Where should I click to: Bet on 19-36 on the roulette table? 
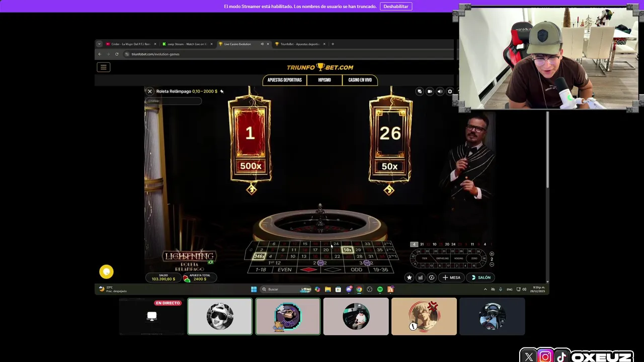pos(381,269)
